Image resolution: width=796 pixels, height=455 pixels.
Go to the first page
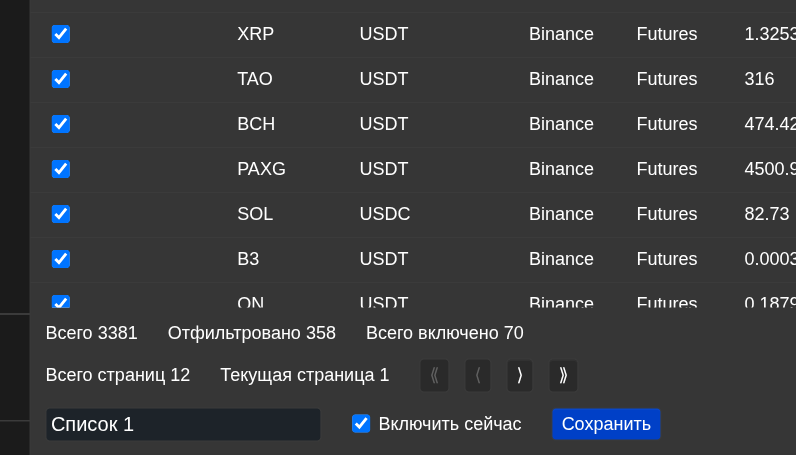coord(434,376)
